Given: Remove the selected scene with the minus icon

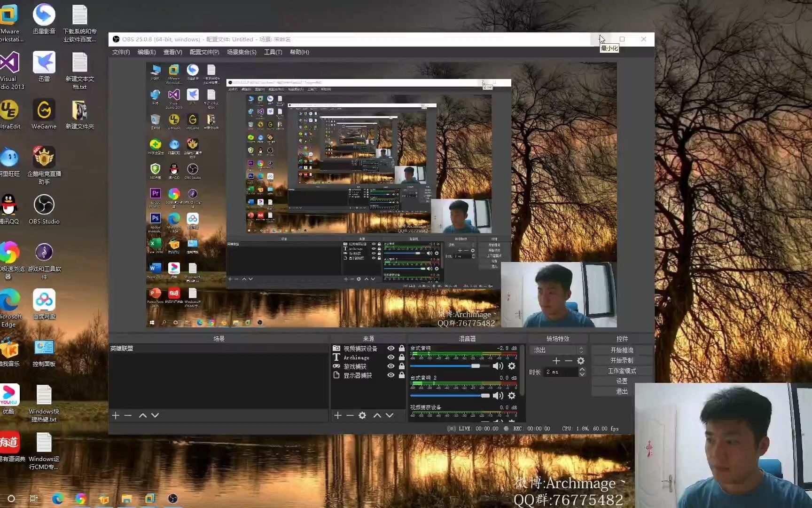Looking at the screenshot, I should point(128,415).
